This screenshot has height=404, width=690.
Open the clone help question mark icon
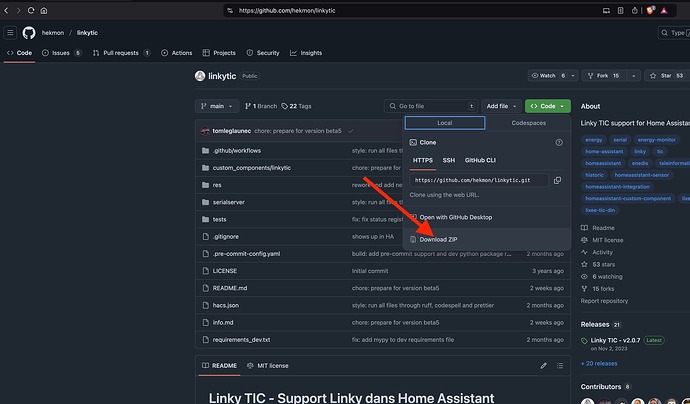point(559,143)
